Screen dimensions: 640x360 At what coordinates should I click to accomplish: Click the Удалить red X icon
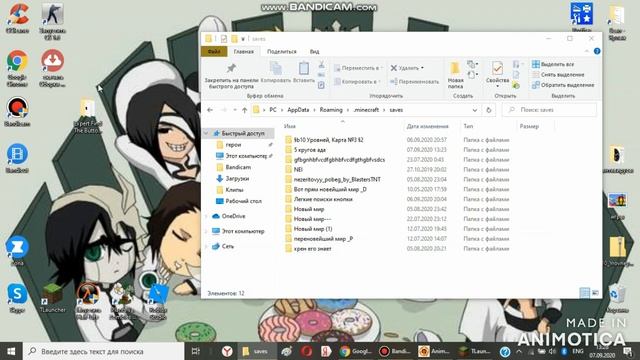(393, 68)
